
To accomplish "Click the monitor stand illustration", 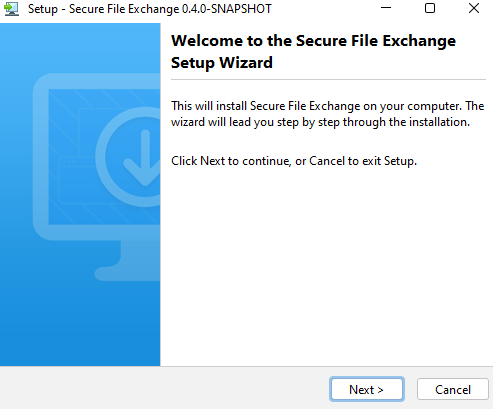I will (129, 261).
